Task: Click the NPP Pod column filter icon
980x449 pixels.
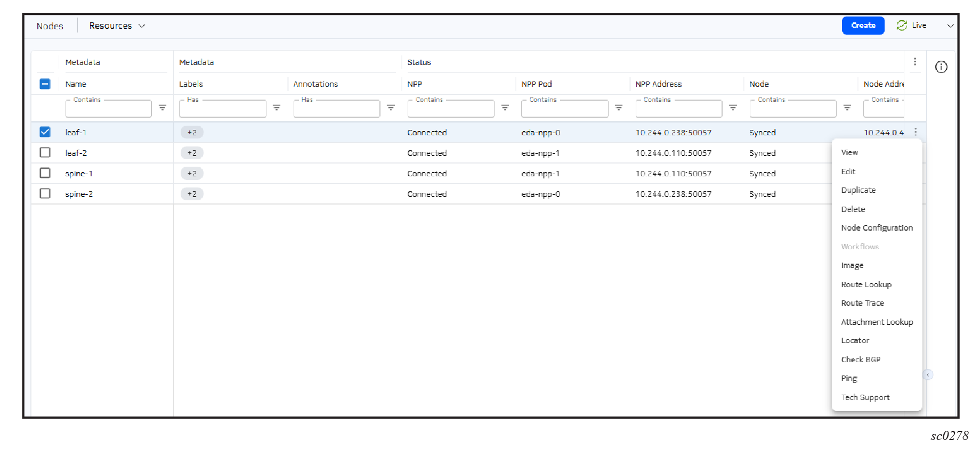Action: point(619,108)
